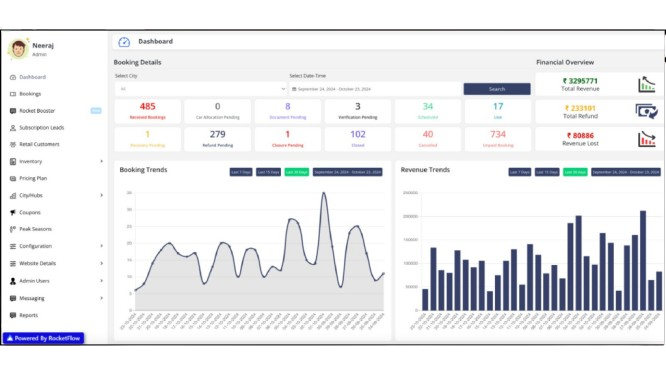Image resolution: width=666 pixels, height=375 pixels.
Task: Click the Pricing Plan icon
Action: coord(13,178)
